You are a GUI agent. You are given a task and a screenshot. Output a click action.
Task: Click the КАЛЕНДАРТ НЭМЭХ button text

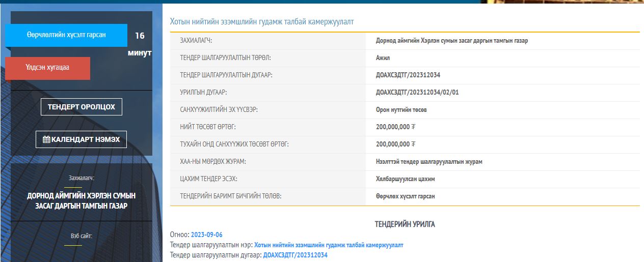pos(86,139)
